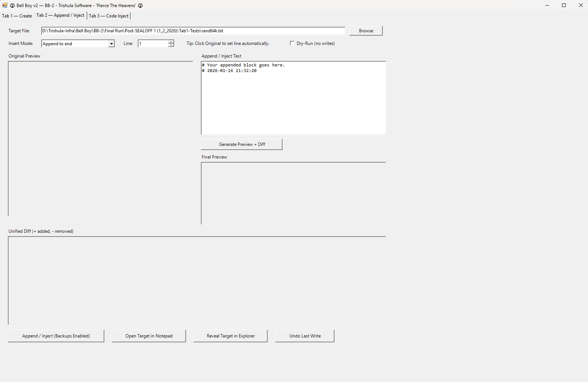Click inside the Unified Diff box
The width and height of the screenshot is (588, 382).
coord(197,281)
